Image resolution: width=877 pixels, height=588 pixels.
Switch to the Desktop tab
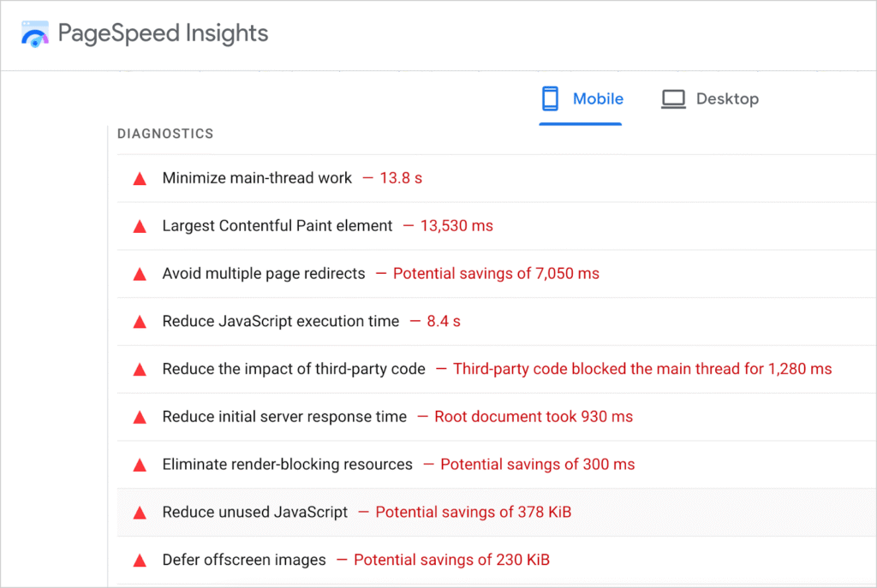pyautogui.click(x=710, y=98)
